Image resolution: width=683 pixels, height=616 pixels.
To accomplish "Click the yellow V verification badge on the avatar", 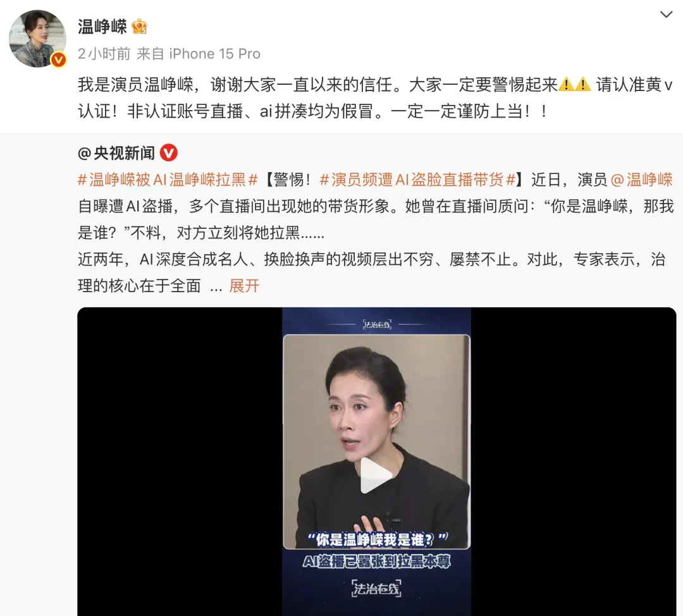I will tap(58, 59).
